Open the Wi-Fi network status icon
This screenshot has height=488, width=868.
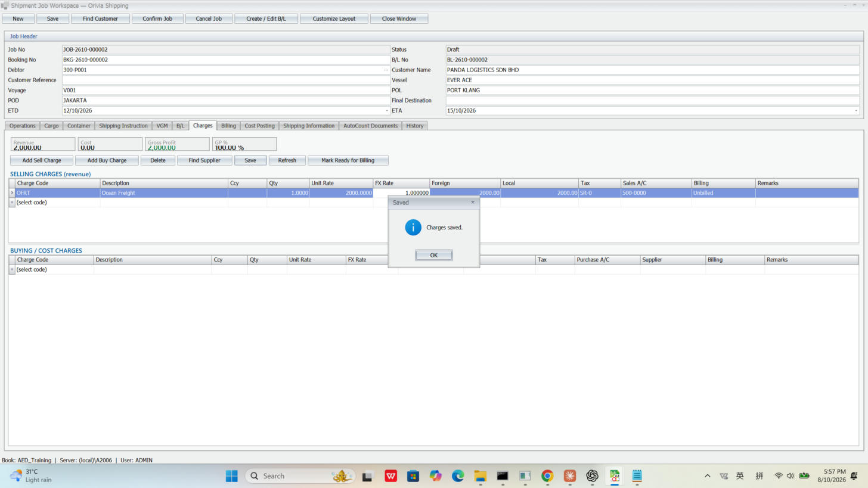(779, 475)
